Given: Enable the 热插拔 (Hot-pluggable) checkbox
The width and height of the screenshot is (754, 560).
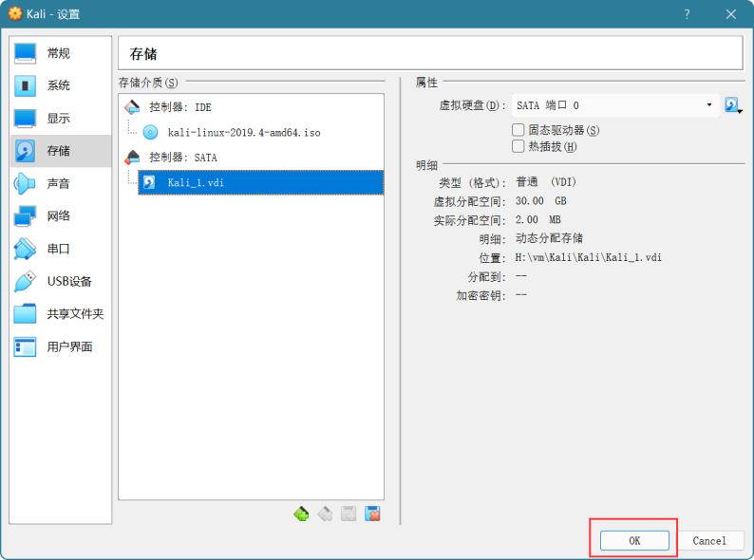Looking at the screenshot, I should (518, 146).
